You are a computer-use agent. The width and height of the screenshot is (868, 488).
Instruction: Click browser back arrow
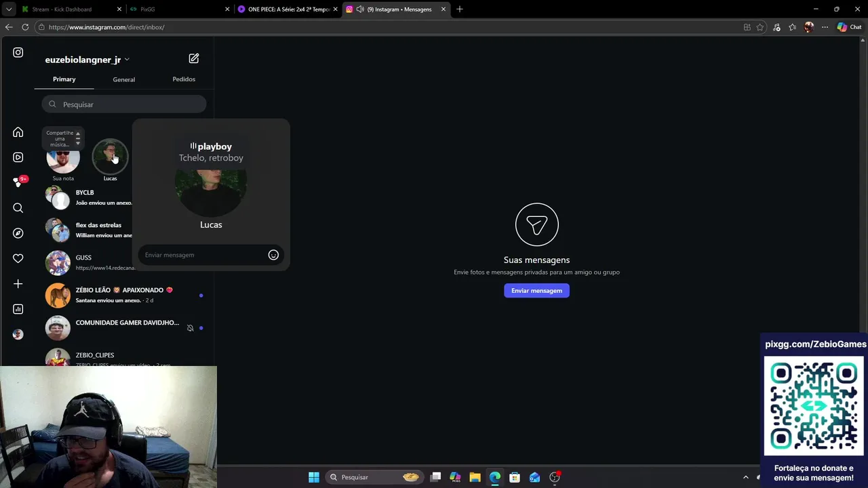[9, 27]
